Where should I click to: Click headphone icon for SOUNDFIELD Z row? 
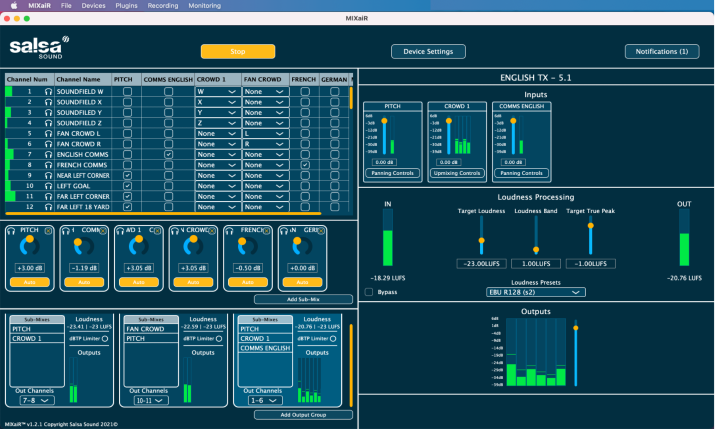pos(48,123)
